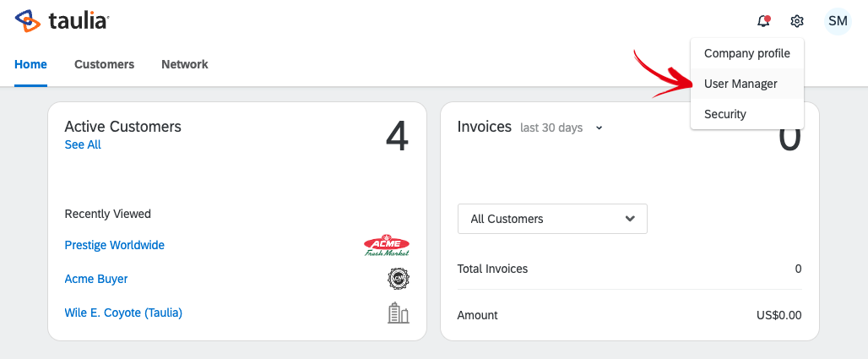Expand the All Customers dropdown
Image resolution: width=868 pixels, height=359 pixels.
click(x=552, y=219)
